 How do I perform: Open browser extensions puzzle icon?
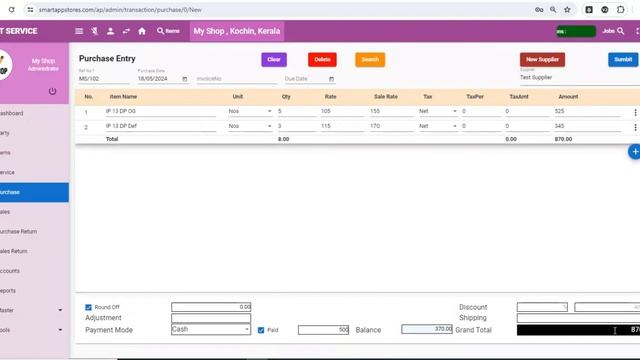point(620,9)
